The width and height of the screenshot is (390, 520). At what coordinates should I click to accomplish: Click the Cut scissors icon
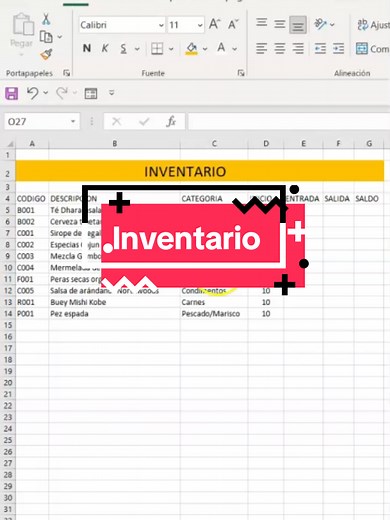pyautogui.click(x=46, y=19)
